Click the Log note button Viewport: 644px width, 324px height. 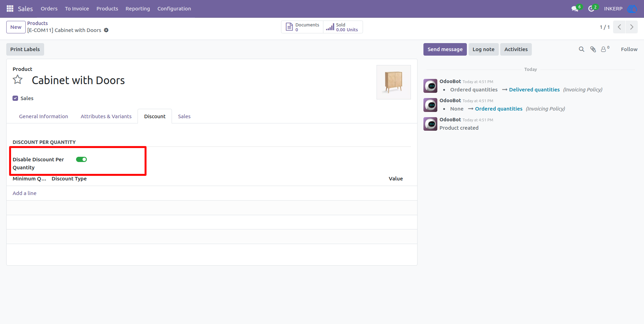click(x=484, y=49)
